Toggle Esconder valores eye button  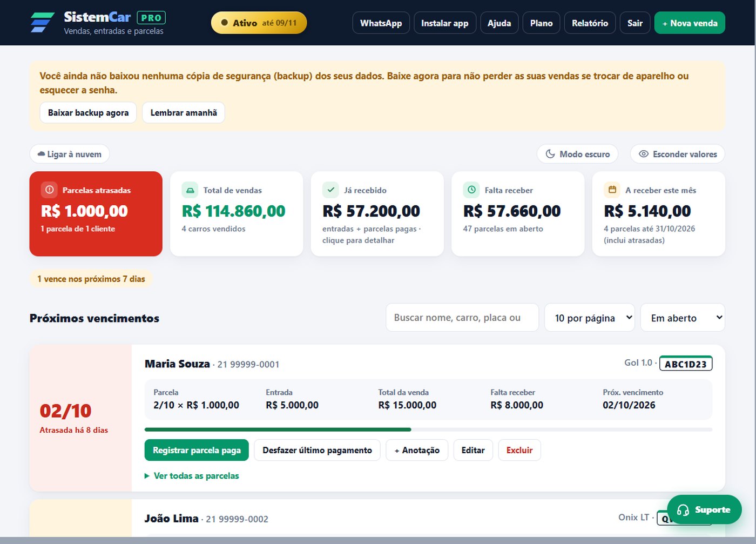point(677,154)
